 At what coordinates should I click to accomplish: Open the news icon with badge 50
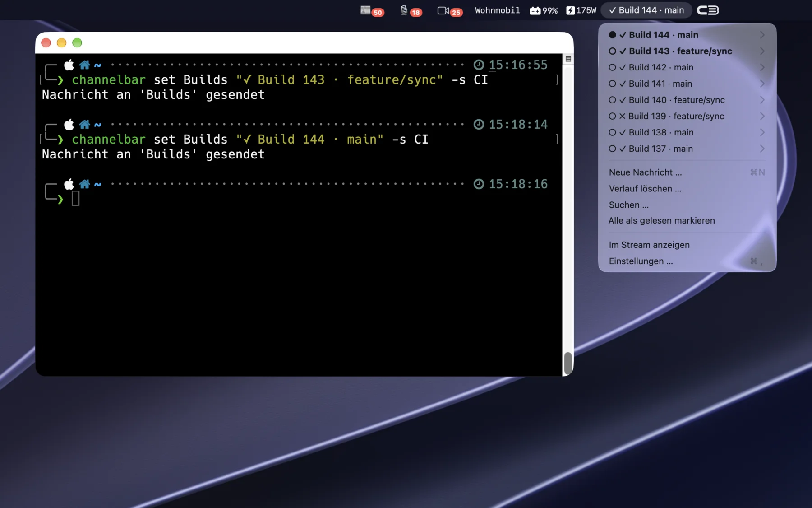[372, 11]
